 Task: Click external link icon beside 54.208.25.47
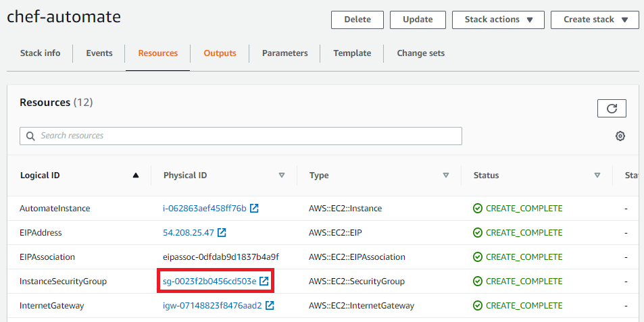click(x=222, y=233)
